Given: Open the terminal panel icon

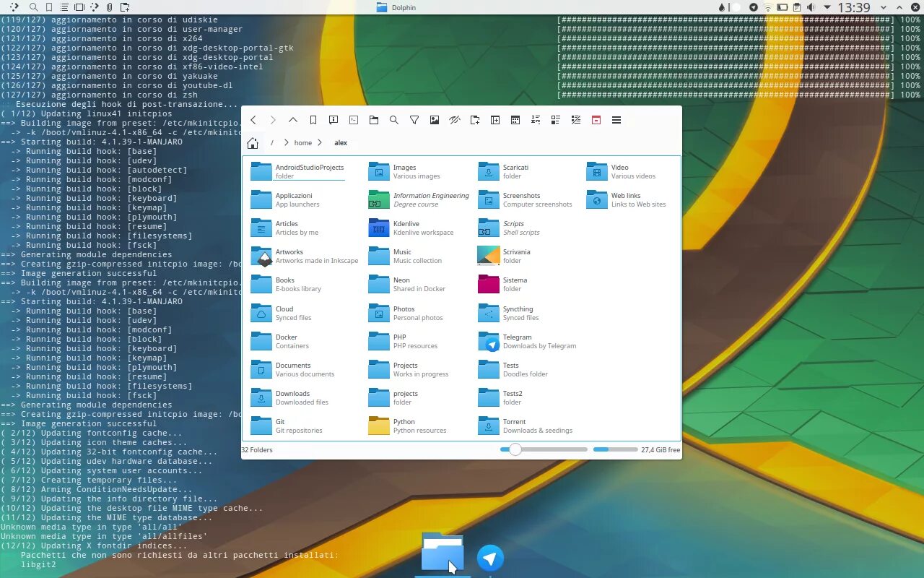Looking at the screenshot, I should coord(354,120).
